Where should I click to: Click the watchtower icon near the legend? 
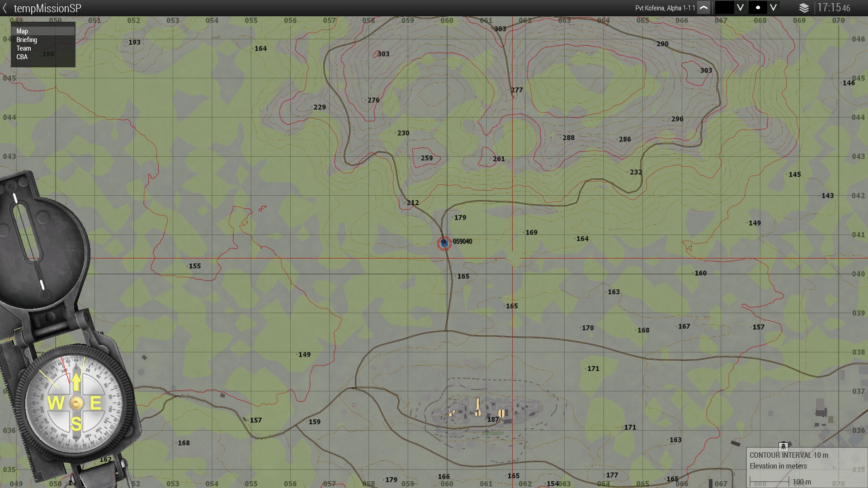tap(783, 446)
